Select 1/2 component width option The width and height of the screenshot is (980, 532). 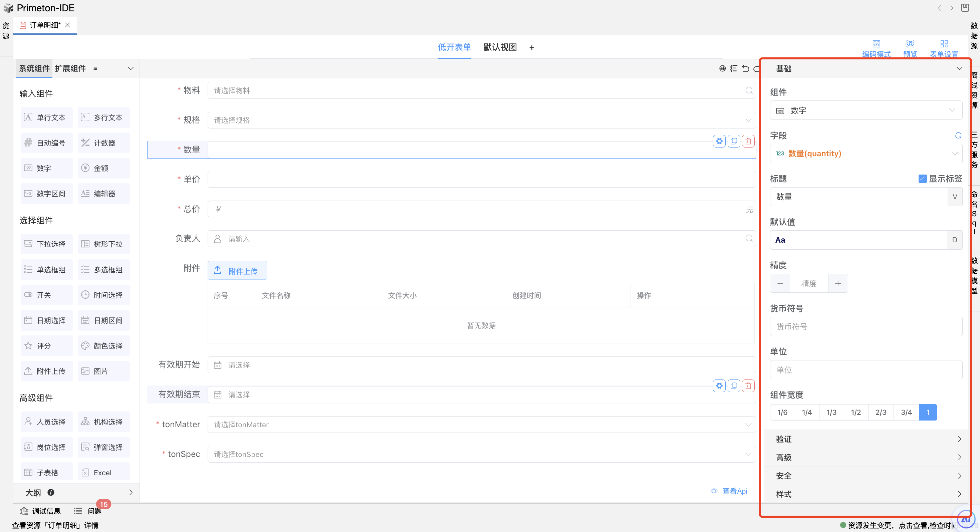pos(855,412)
